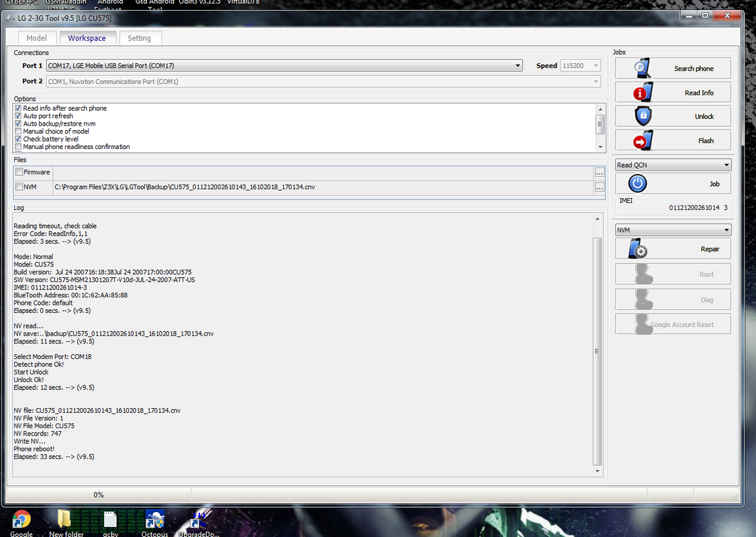
Task: Switch to the Workspace tab
Action: 87,38
